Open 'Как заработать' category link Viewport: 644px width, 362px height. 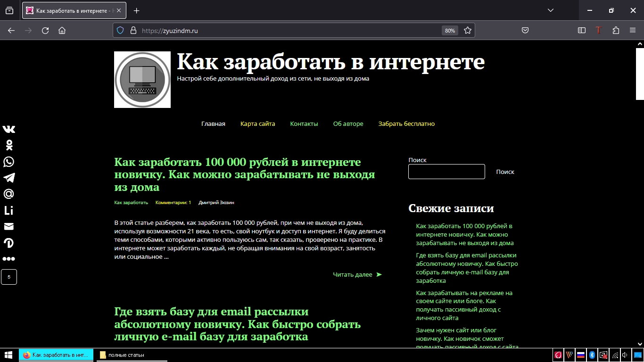[131, 203]
